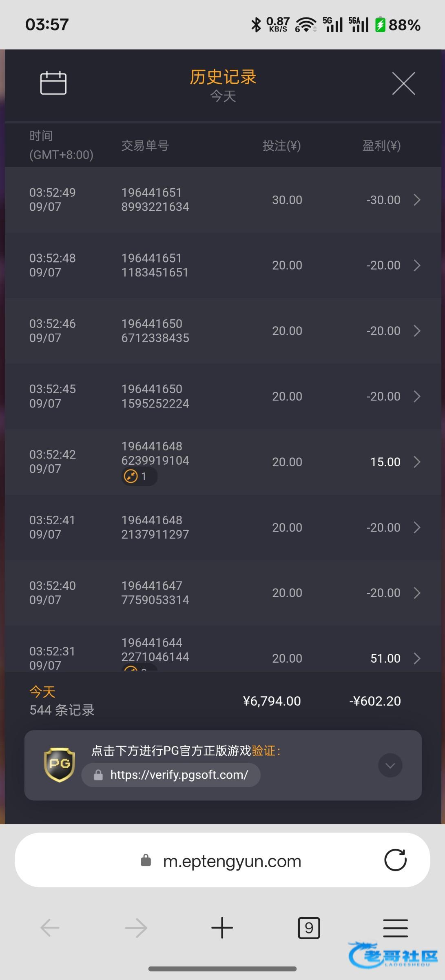Open the 03:52:40 record detail arrow
The image size is (445, 980).
point(417,593)
